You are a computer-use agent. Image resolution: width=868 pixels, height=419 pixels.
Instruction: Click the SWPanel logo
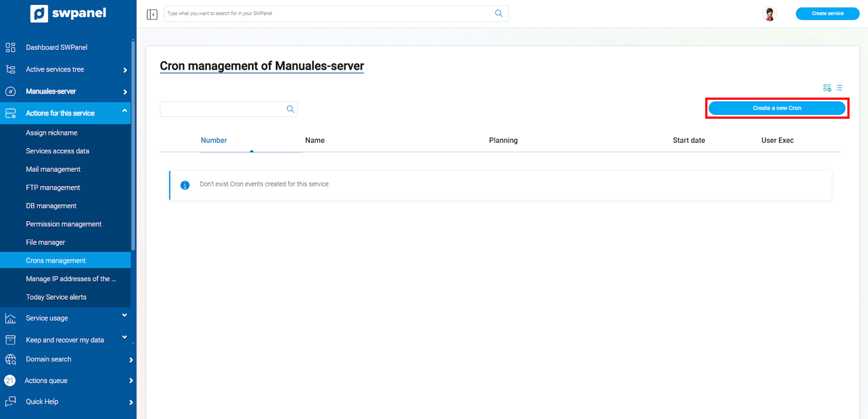point(68,14)
